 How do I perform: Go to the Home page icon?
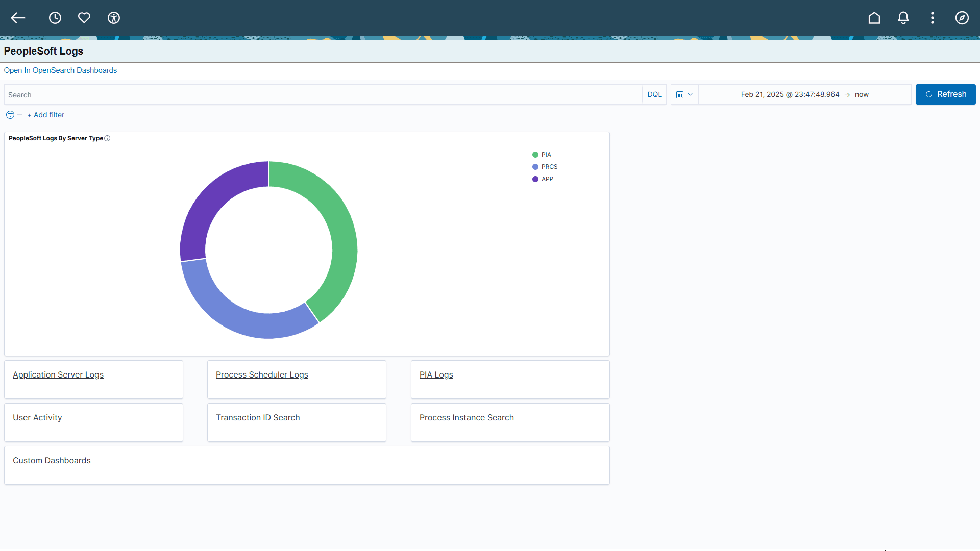pyautogui.click(x=874, y=18)
